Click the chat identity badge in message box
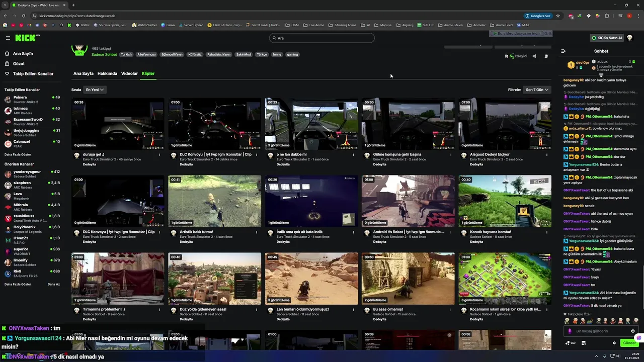 (570, 331)
